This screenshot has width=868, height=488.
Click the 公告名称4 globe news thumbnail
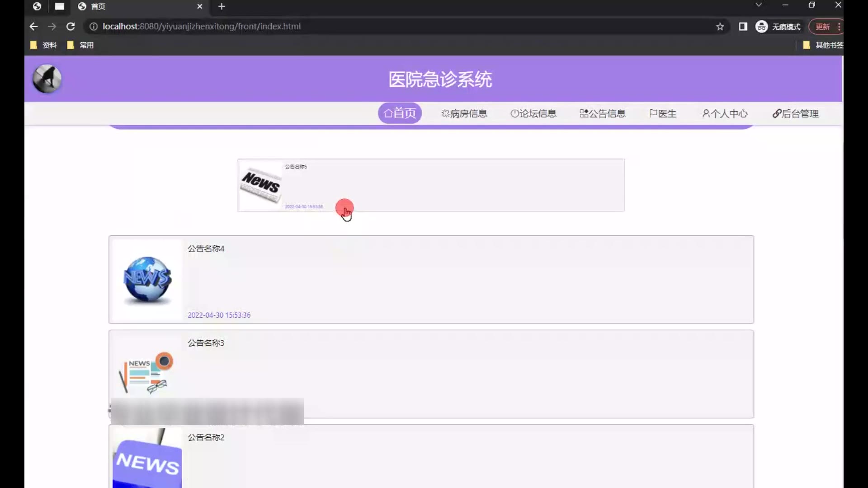(147, 279)
